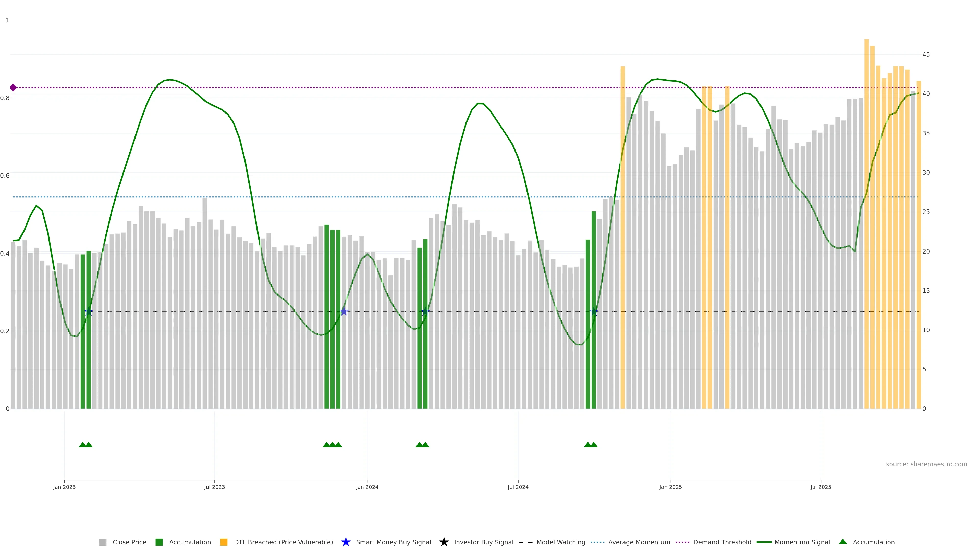Click the Accumulation triangle legend marker
980x551 pixels.
843,542
